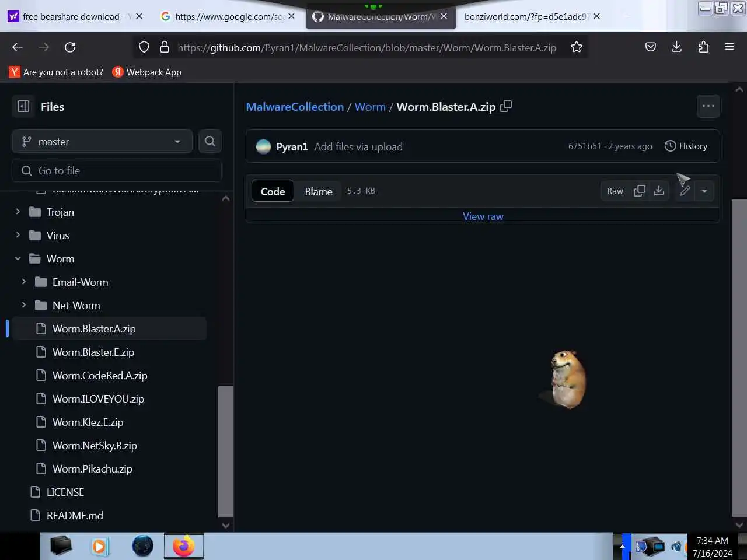Image resolution: width=747 pixels, height=560 pixels.
Task: Open the globe taskbar icon
Action: point(142,546)
